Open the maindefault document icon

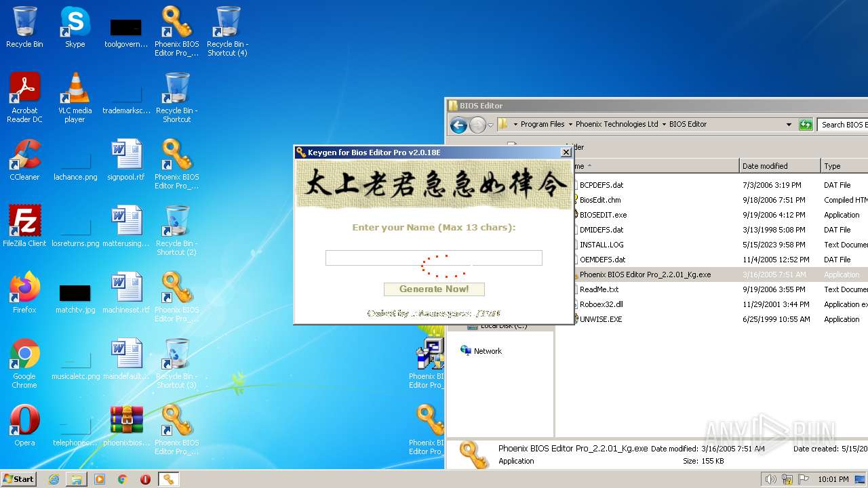click(126, 359)
